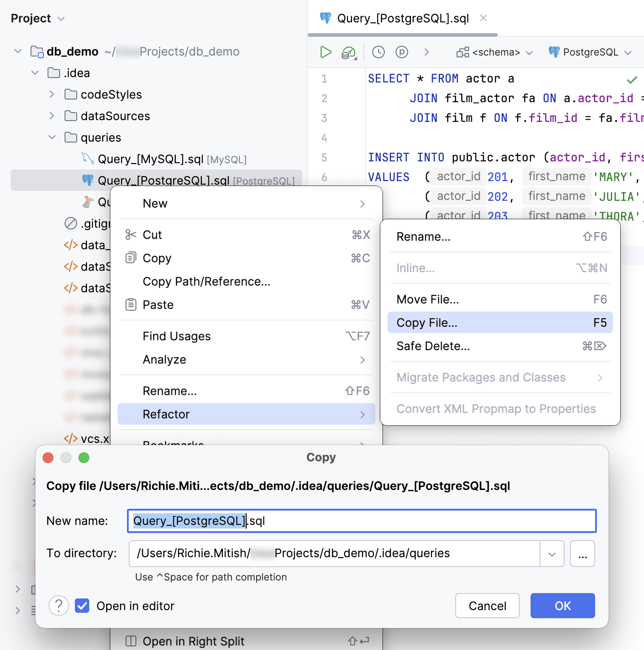Click the Cut scissors icon in context menu
This screenshot has width=644, height=650.
pyautogui.click(x=130, y=234)
